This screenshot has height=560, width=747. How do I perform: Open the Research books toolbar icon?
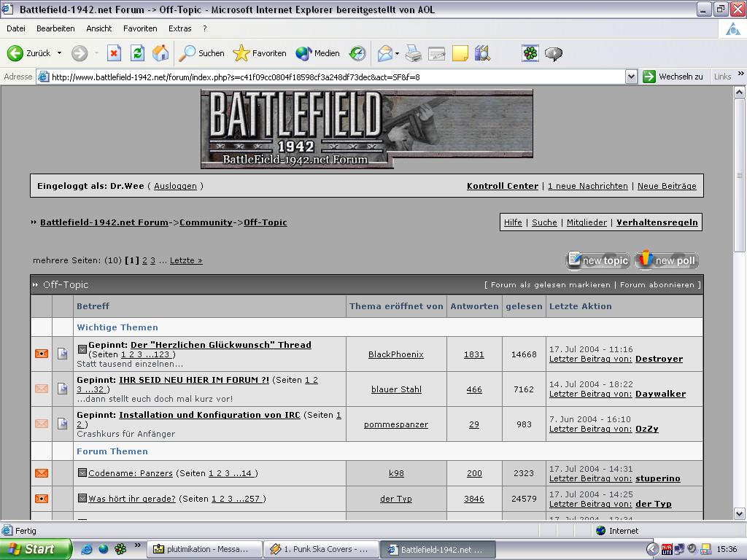482,53
